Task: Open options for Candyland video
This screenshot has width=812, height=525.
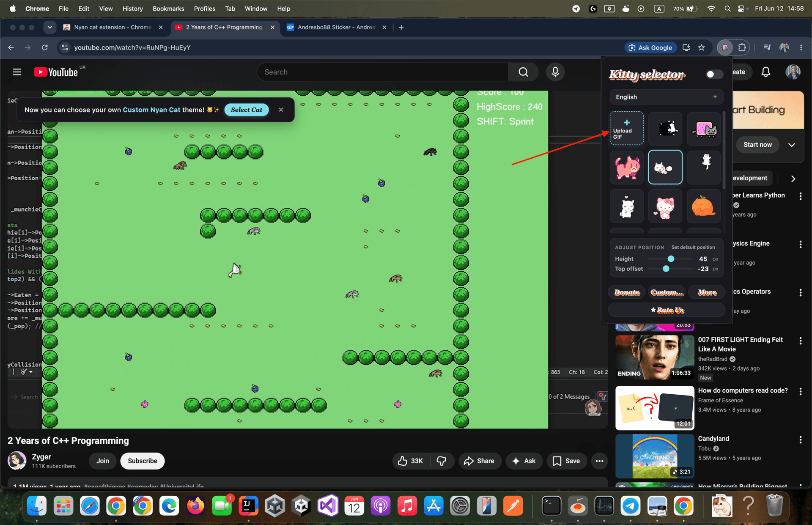Action: pyautogui.click(x=800, y=440)
